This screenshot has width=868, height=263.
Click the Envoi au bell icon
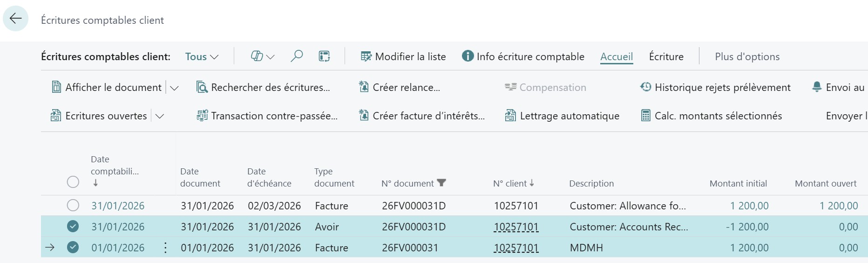[x=817, y=87]
